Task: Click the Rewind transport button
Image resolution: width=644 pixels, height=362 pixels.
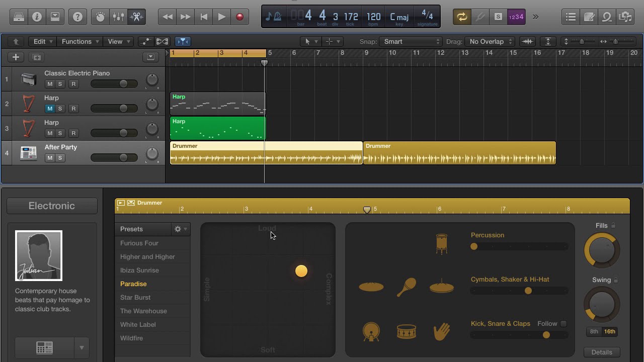Action: point(167,17)
